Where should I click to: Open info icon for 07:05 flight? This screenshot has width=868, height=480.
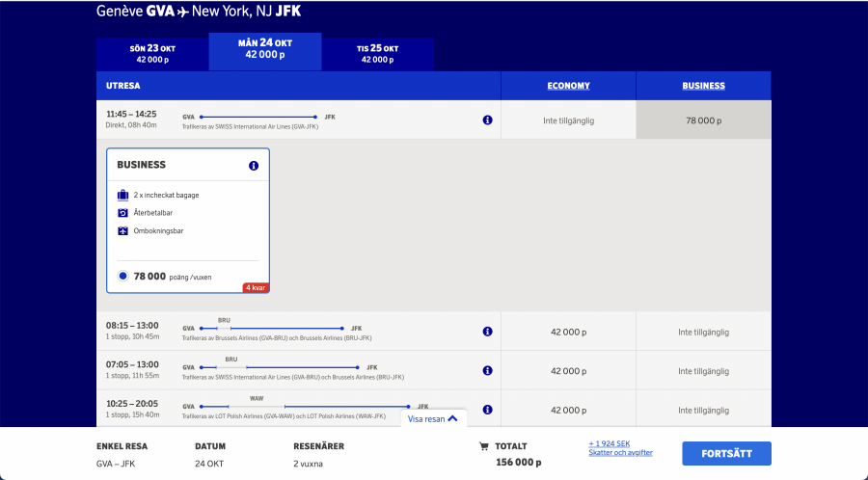487,370
